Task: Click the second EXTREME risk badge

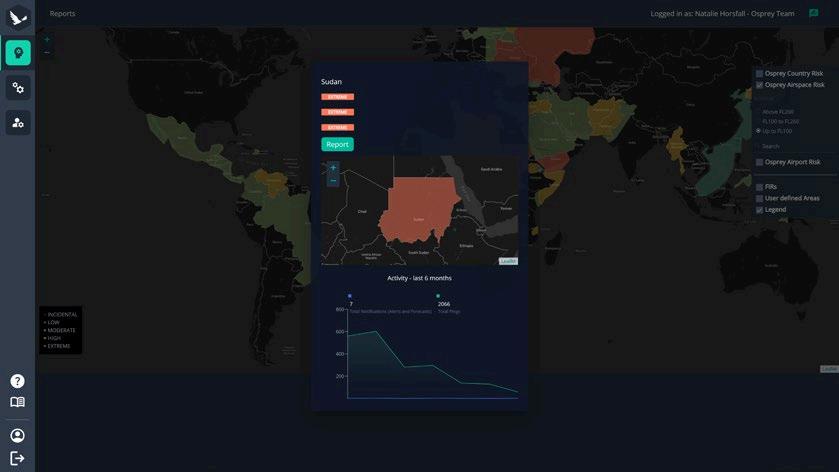Action: pos(337,112)
